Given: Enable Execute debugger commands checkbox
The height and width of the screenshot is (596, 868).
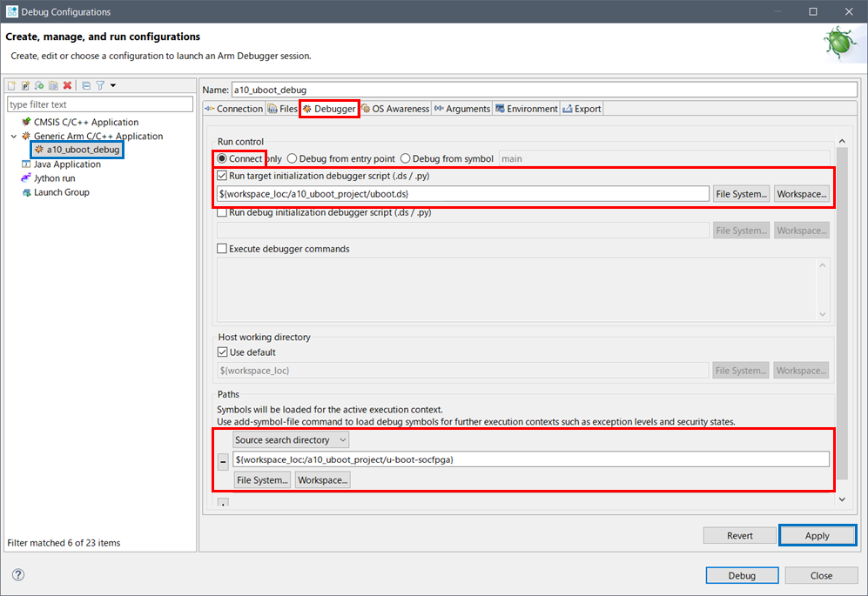Looking at the screenshot, I should pyautogui.click(x=222, y=249).
